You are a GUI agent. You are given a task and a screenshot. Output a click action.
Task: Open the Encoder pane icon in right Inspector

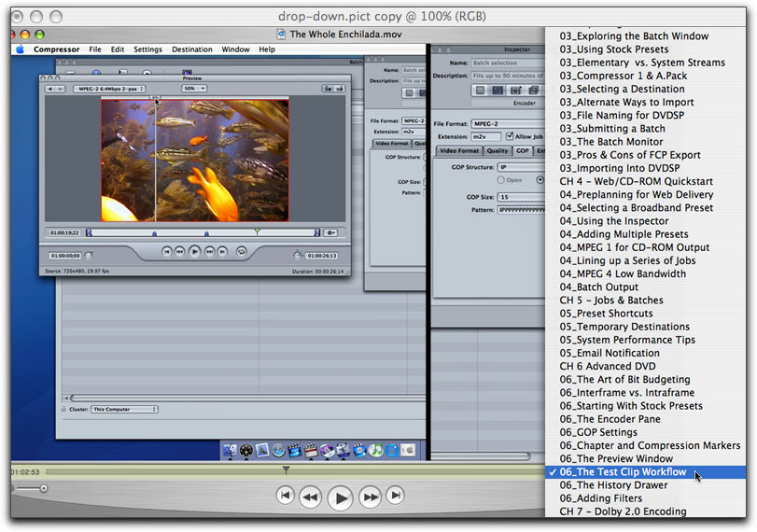click(x=498, y=91)
